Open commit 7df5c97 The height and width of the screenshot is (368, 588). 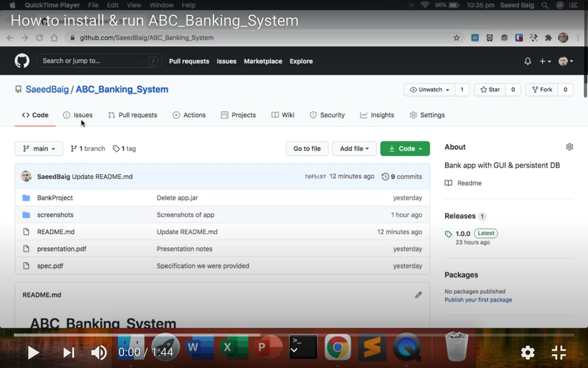click(x=315, y=177)
